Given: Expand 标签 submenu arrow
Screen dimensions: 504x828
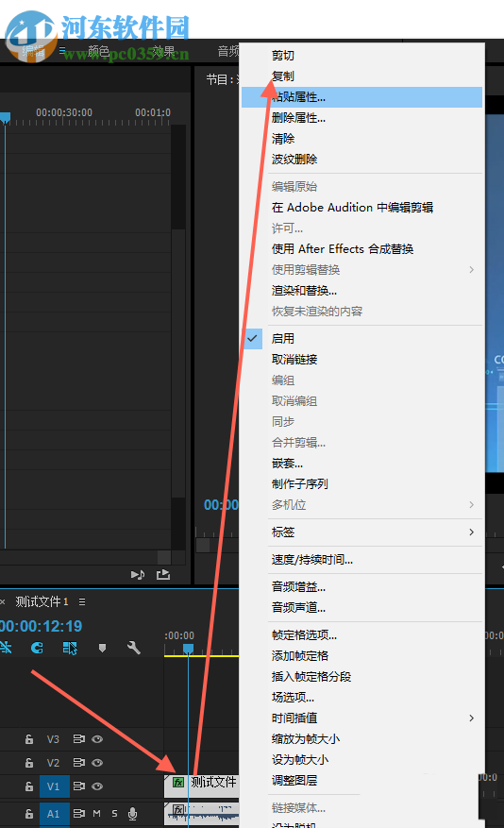Looking at the screenshot, I should pyautogui.click(x=471, y=532).
